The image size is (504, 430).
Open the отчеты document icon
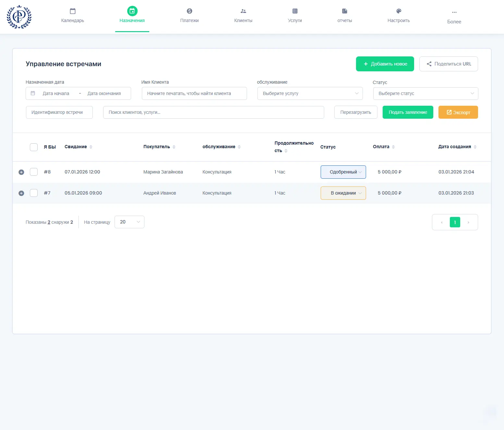pyautogui.click(x=345, y=11)
